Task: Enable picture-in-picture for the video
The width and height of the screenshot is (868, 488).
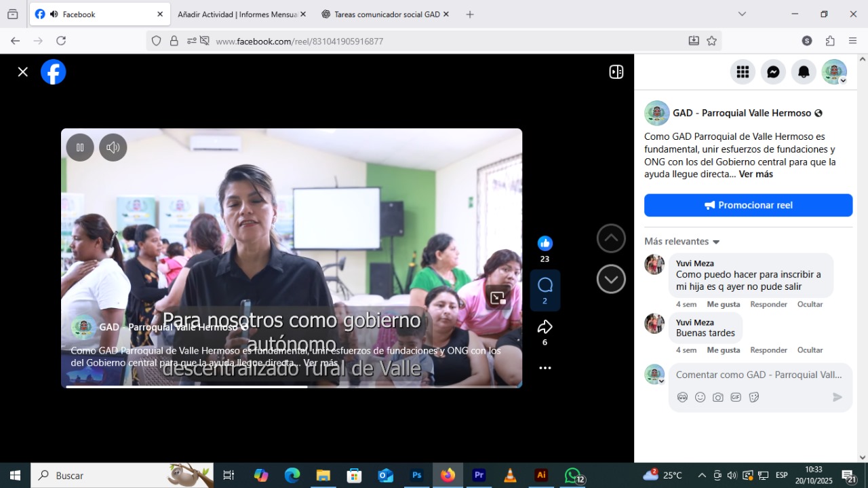Action: click(x=498, y=297)
